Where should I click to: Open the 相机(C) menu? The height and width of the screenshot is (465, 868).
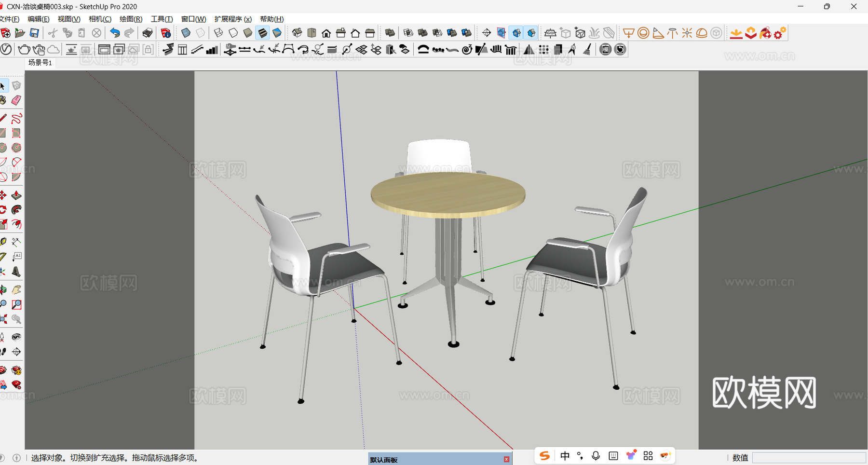100,19
